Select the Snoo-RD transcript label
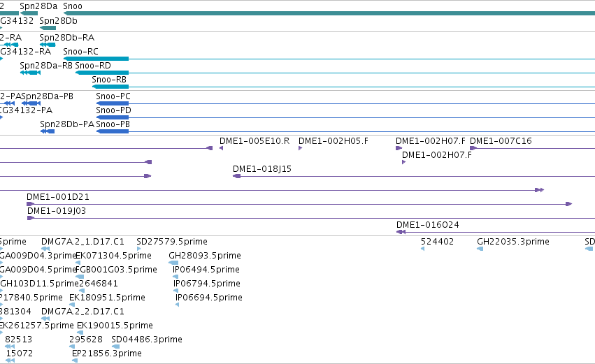This screenshot has height=364, width=595. 93,66
